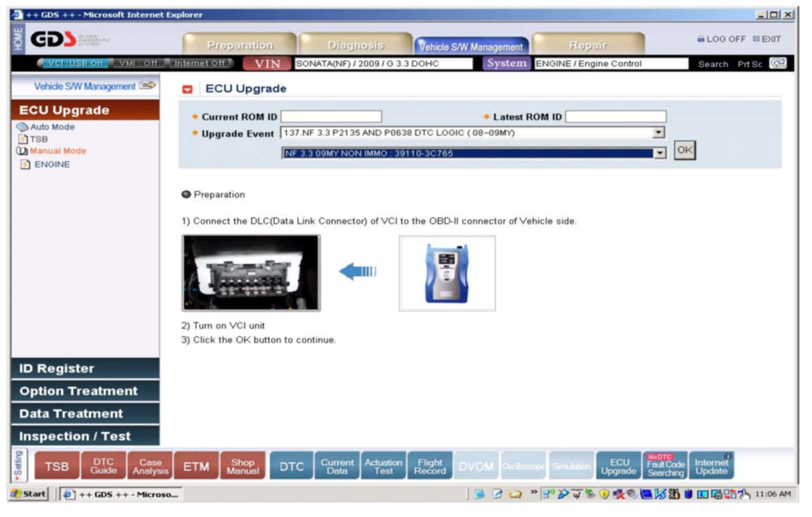Click the Windows Start button
This screenshot has height=517, width=812.
pos(29,494)
